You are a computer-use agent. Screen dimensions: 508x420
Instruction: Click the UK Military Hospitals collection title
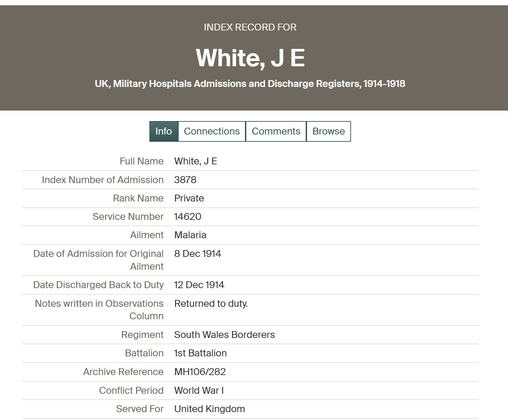pyautogui.click(x=250, y=84)
